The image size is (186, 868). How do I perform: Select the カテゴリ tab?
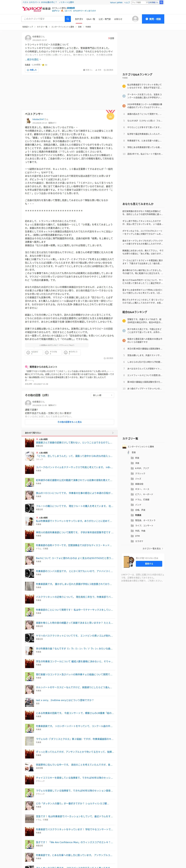tap(79, 19)
